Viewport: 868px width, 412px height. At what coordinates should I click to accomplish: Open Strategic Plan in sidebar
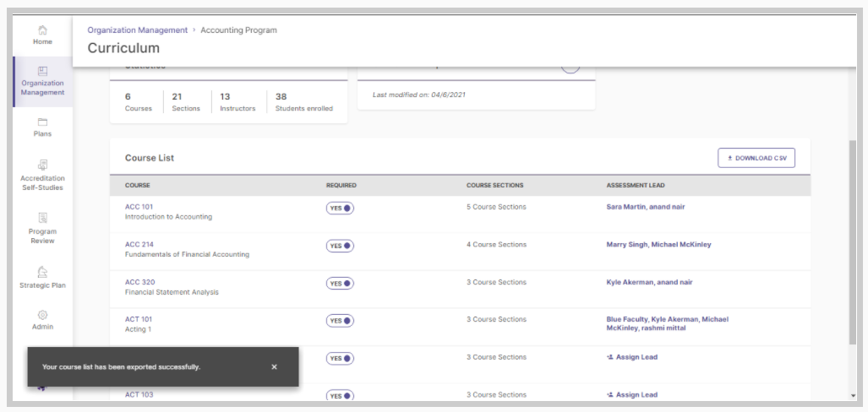[x=42, y=277]
